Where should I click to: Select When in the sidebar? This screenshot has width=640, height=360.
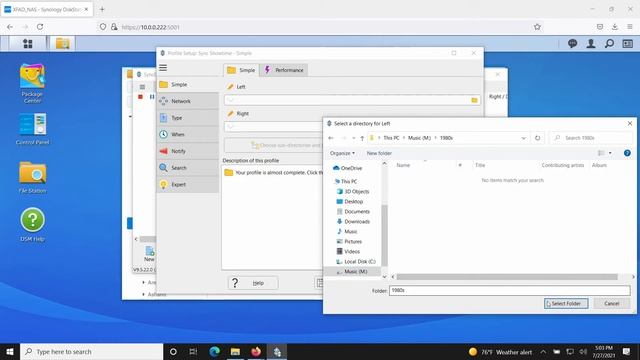click(x=188, y=134)
